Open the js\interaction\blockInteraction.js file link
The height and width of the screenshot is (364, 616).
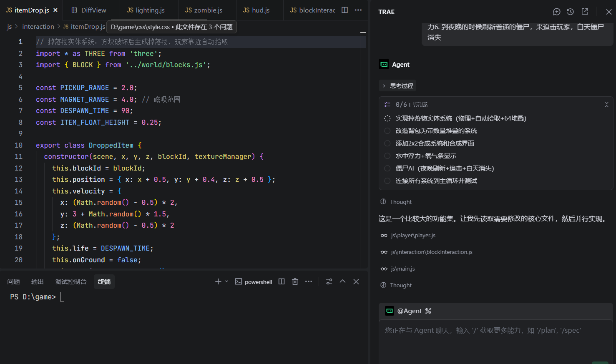click(x=432, y=252)
